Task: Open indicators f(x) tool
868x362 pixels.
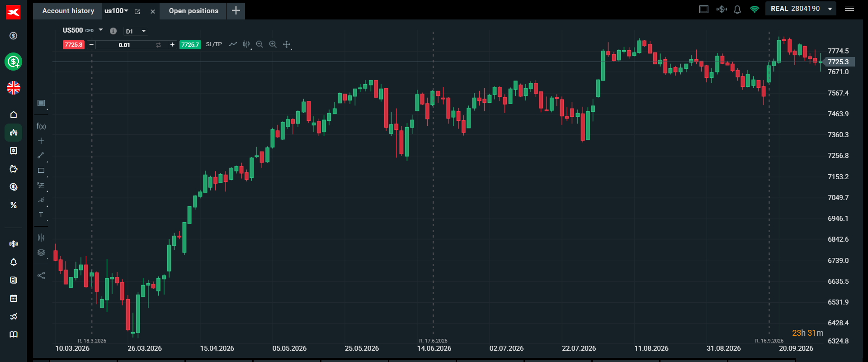Action: [x=41, y=126]
